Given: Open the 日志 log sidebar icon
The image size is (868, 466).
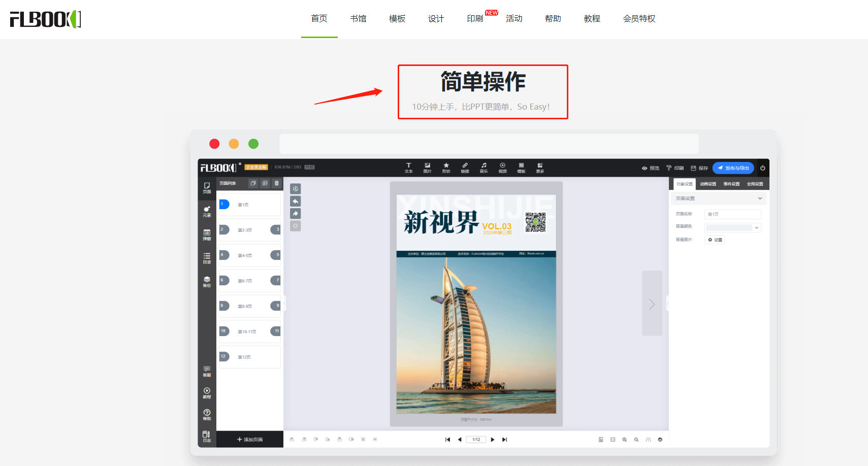Looking at the screenshot, I should tap(207, 437).
